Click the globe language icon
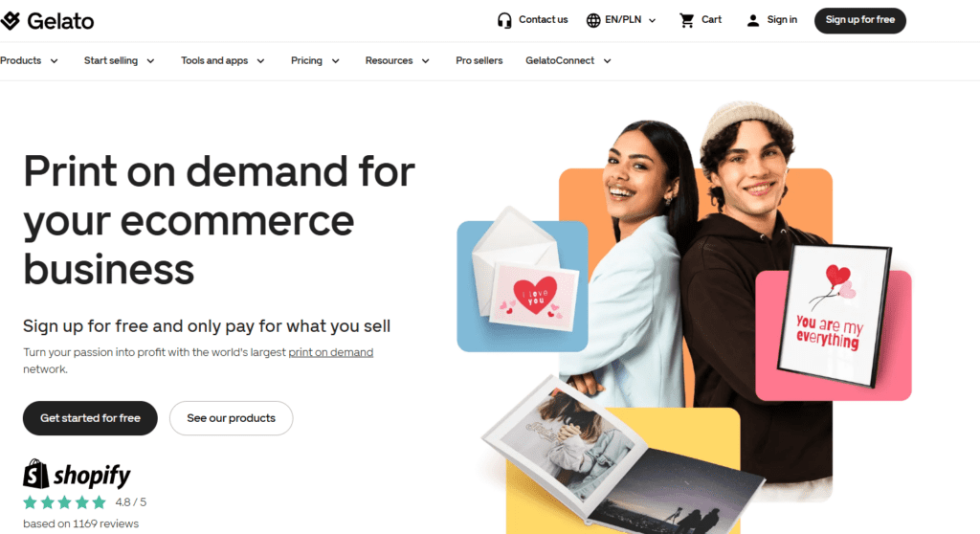 (x=593, y=21)
